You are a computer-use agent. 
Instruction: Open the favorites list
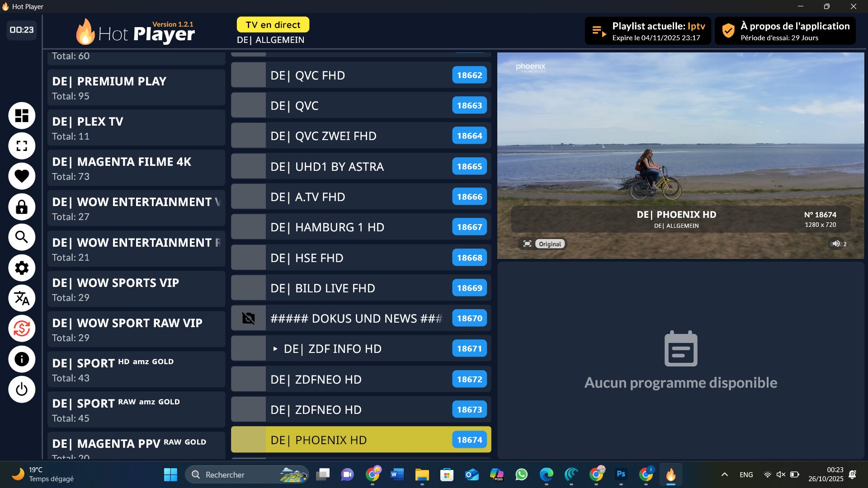[22, 176]
